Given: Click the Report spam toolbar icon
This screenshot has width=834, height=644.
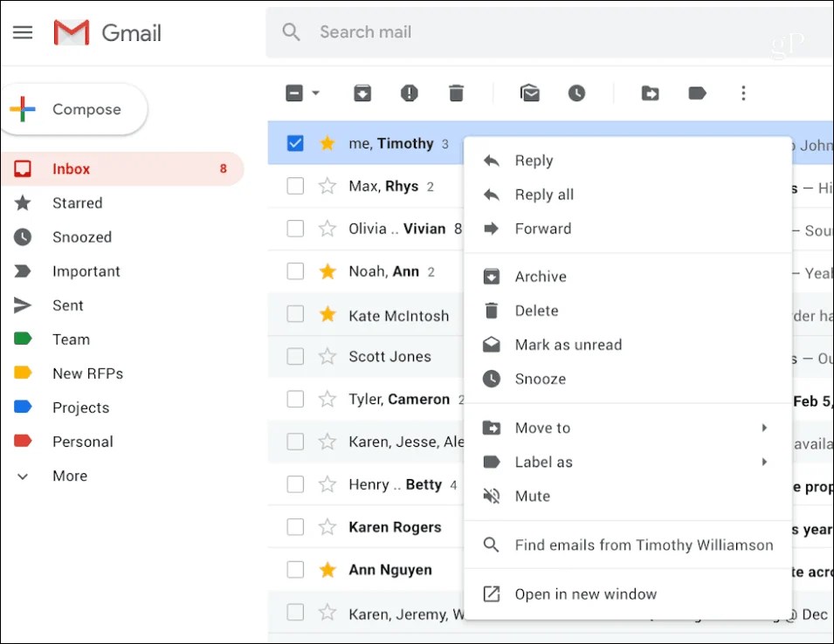Looking at the screenshot, I should coord(409,92).
